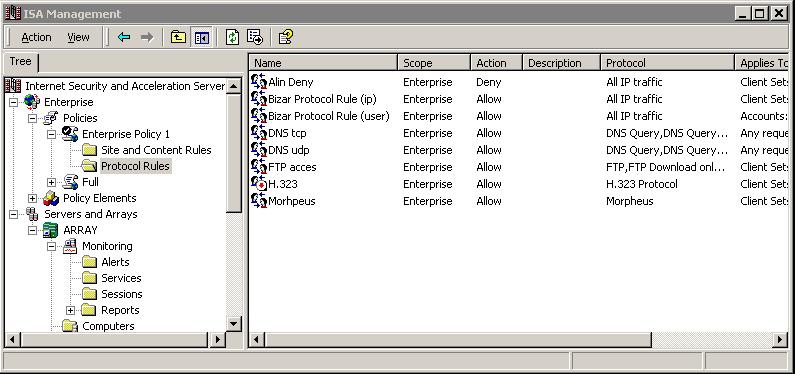Click the tree pane scroll down arrow
The width and height of the screenshot is (795, 374).
[234, 324]
